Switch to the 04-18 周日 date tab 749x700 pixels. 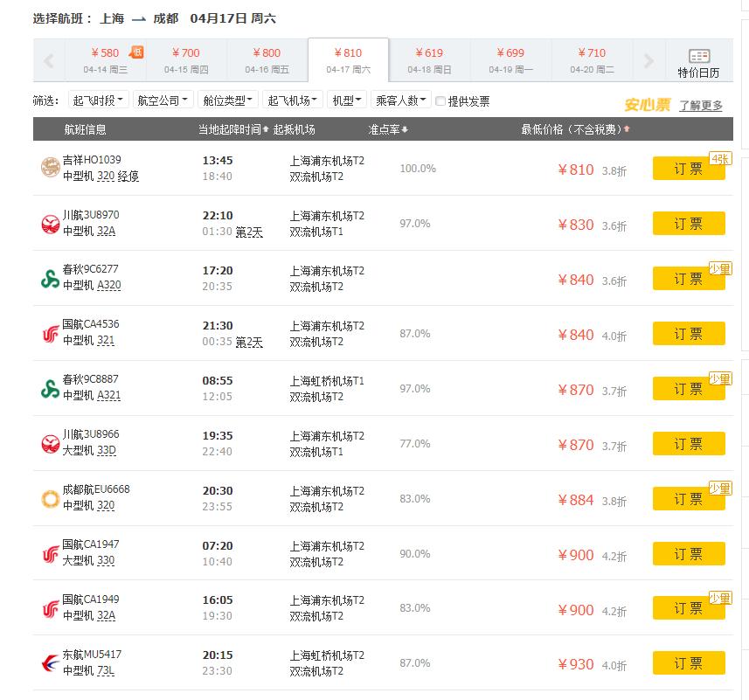pyautogui.click(x=428, y=59)
